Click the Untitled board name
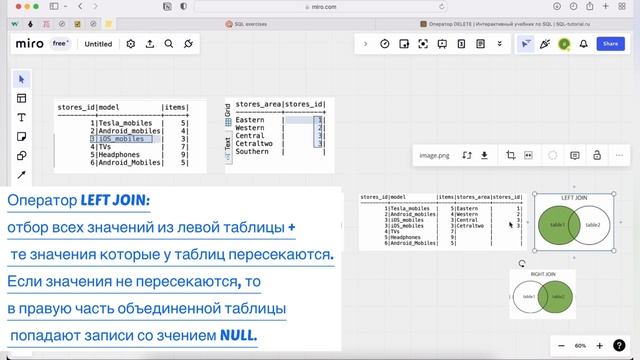Viewport: 640px width, 360px height. 98,44
